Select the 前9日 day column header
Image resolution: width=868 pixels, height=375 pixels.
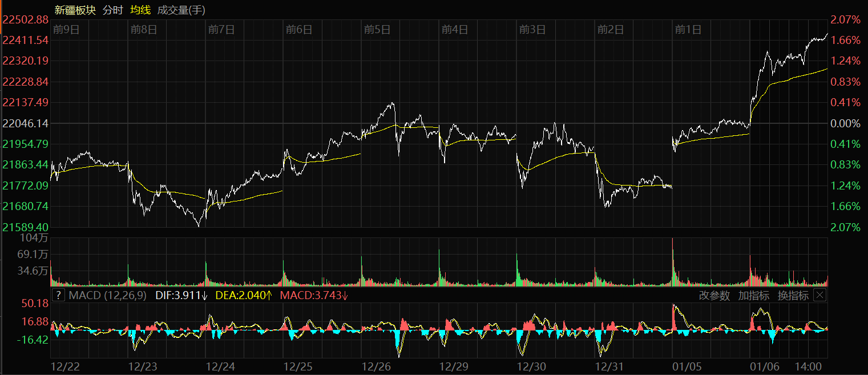click(x=65, y=30)
